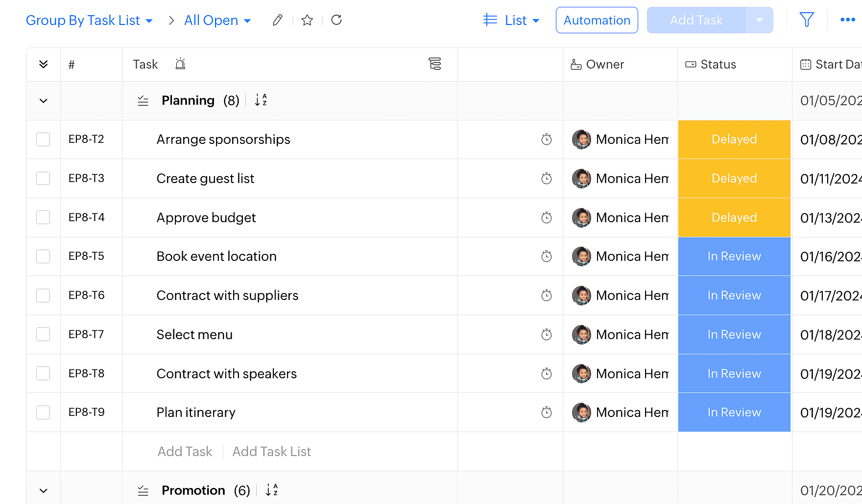Open the Add Task split-button arrow
Image resolution: width=862 pixels, height=504 pixels.
point(759,20)
